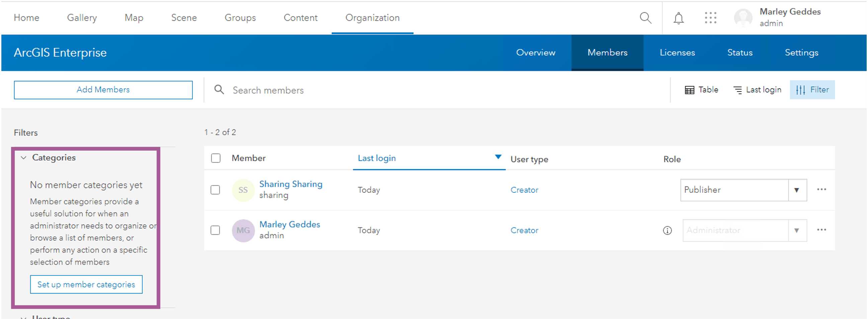Click the search magnifier icon in header
The width and height of the screenshot is (868, 319).
645,17
